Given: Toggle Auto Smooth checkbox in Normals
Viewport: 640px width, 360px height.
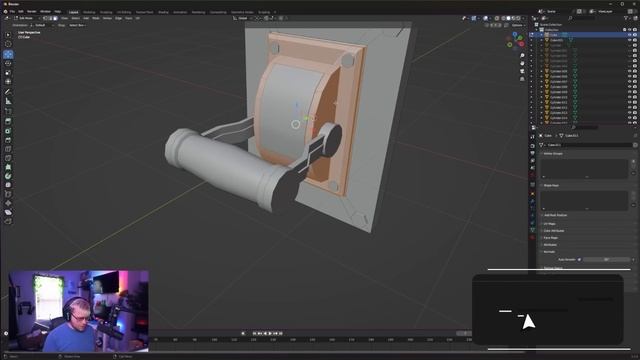Looking at the screenshot, I should point(579,260).
